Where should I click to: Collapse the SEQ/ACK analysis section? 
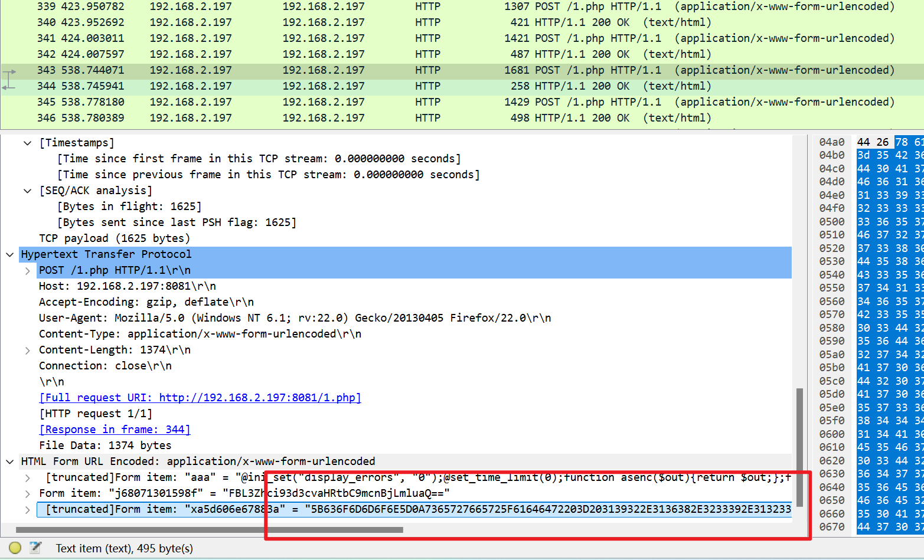coord(28,191)
